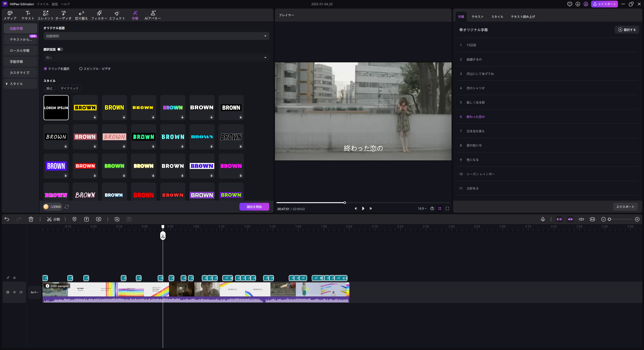Screen dimensions: 644x350
Task: Download the yellow-box BROWN style
Action: coord(95,117)
